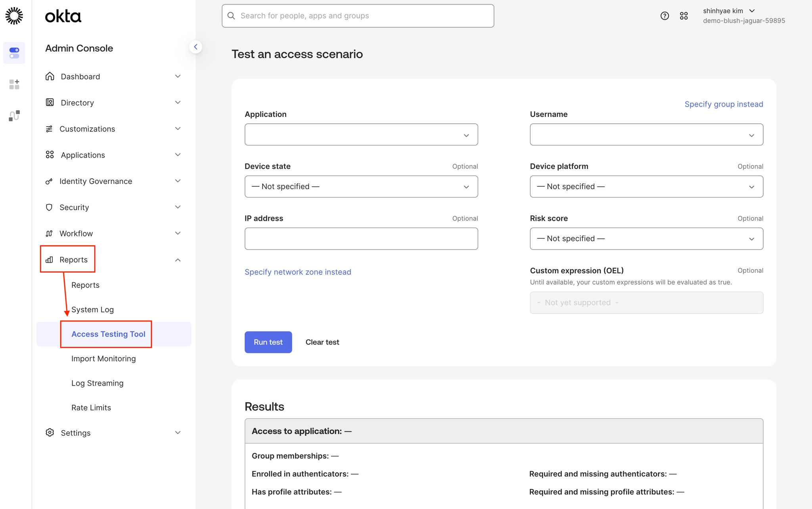
Task: Focus the IP address input field
Action: 361,239
